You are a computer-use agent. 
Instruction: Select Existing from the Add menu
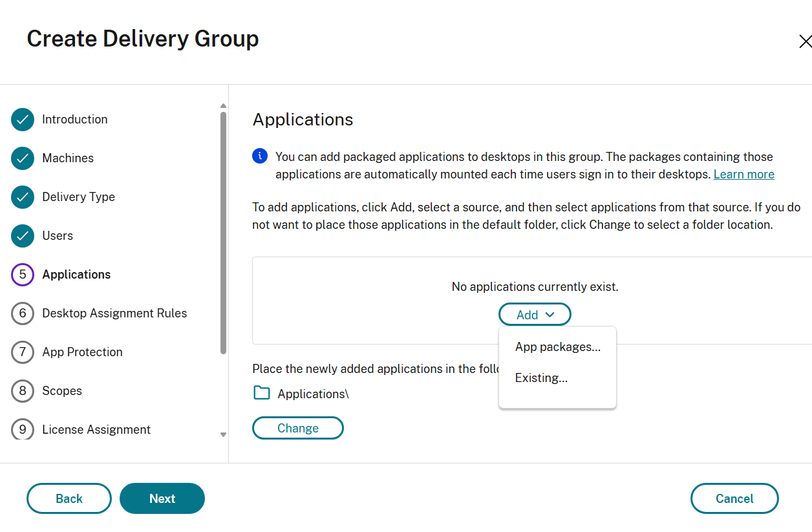coord(541,378)
